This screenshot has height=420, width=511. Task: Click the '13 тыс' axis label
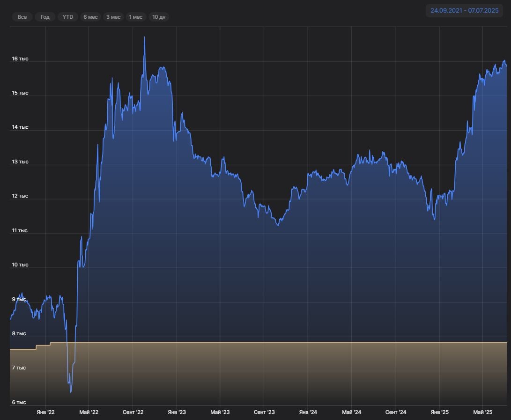click(20, 162)
